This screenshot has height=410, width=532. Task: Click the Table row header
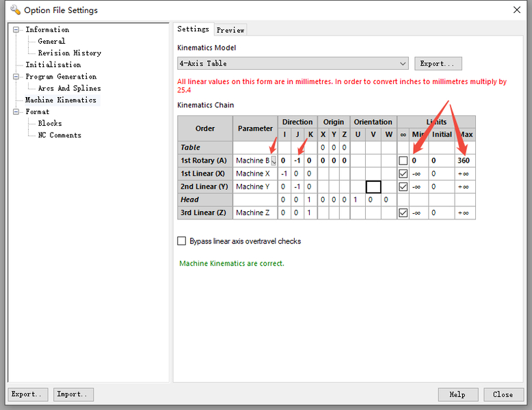coord(205,148)
